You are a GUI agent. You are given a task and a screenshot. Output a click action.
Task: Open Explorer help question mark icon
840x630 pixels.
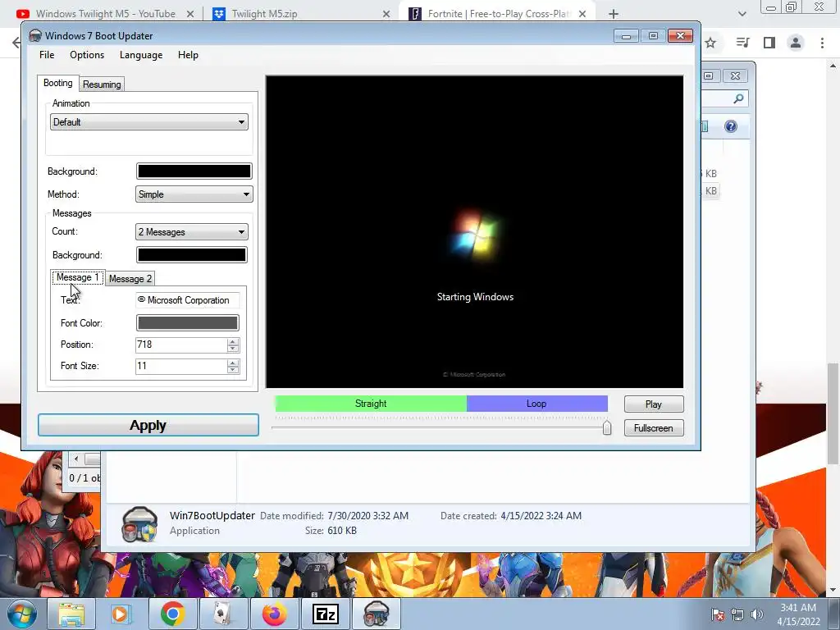731,126
